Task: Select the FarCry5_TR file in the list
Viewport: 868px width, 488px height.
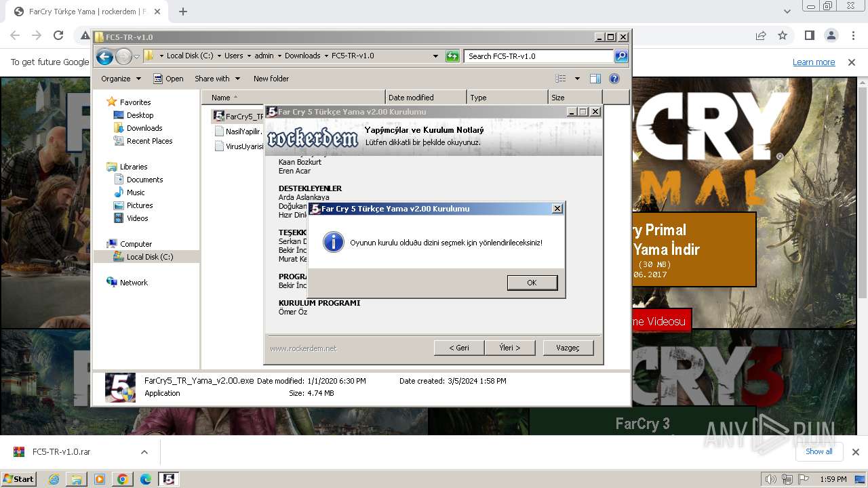Action: pos(239,117)
